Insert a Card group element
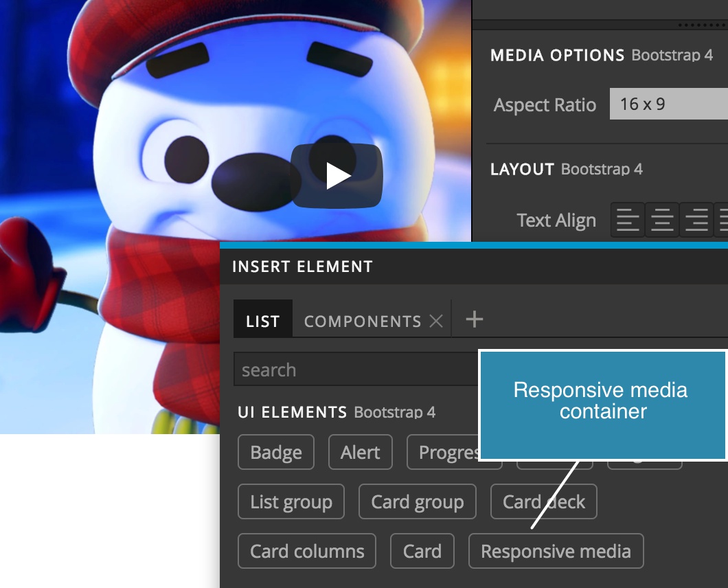728x588 pixels. point(418,501)
